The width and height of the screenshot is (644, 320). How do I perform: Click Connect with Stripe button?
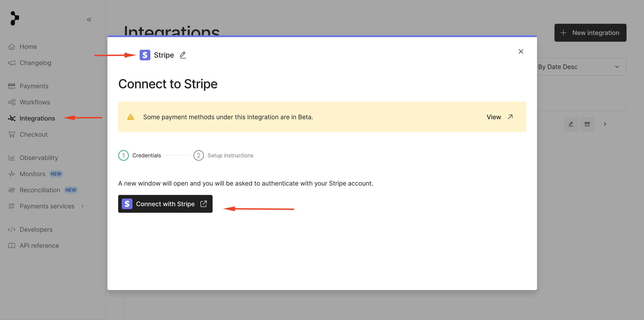[x=165, y=204]
